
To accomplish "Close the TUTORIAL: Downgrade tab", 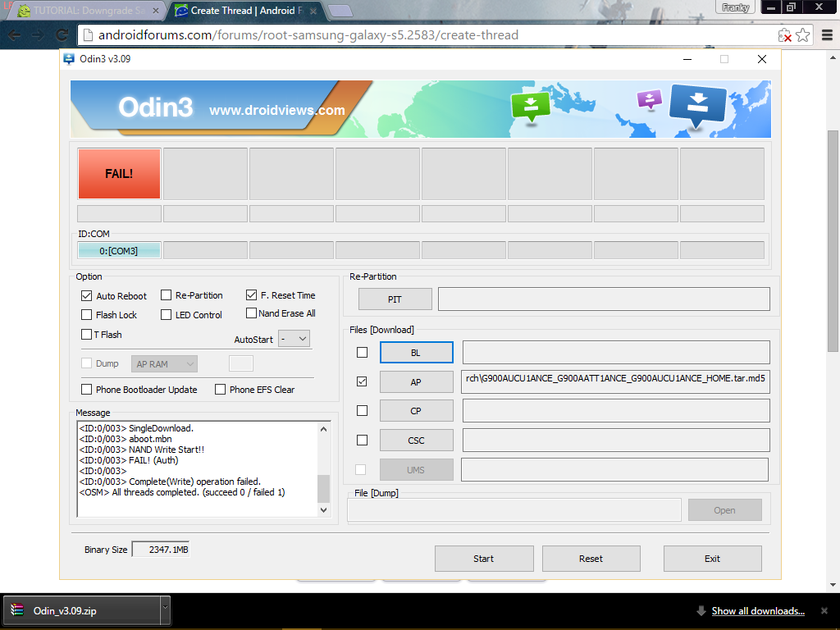I will (x=155, y=11).
